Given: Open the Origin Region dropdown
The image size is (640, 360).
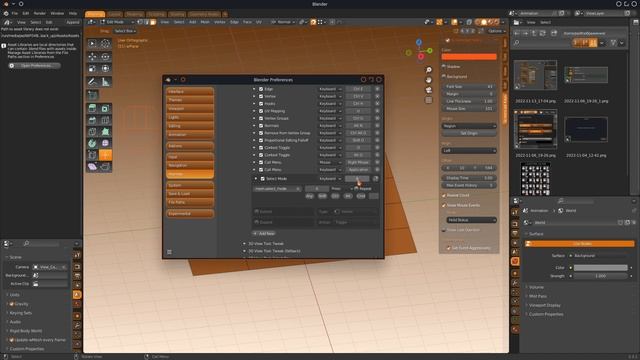Looking at the screenshot, I should tap(469, 126).
